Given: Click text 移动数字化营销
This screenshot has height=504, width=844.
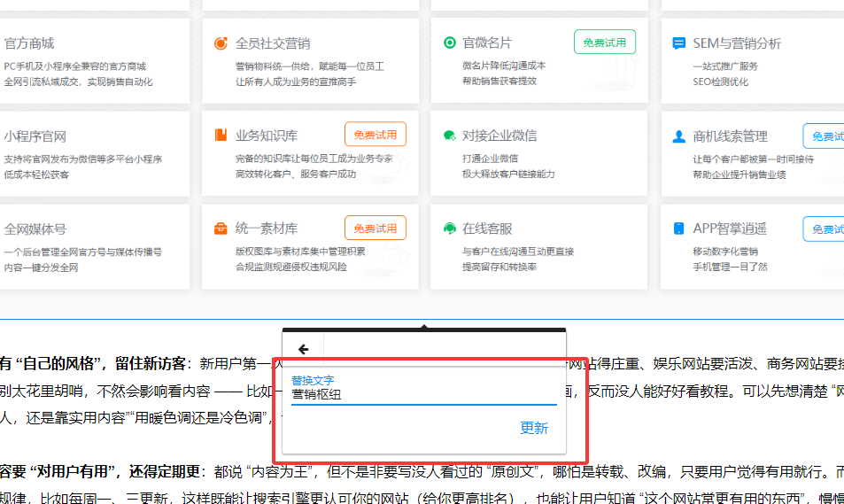Looking at the screenshot, I should (725, 252).
